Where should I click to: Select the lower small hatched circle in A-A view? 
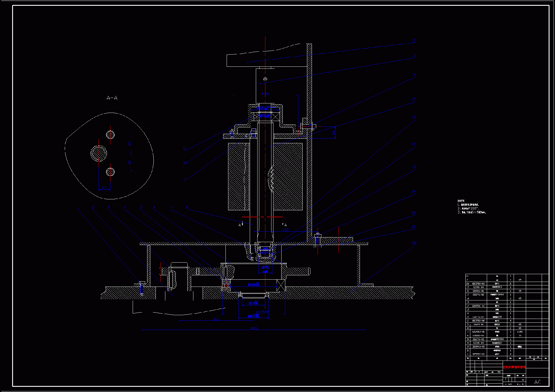pos(110,172)
